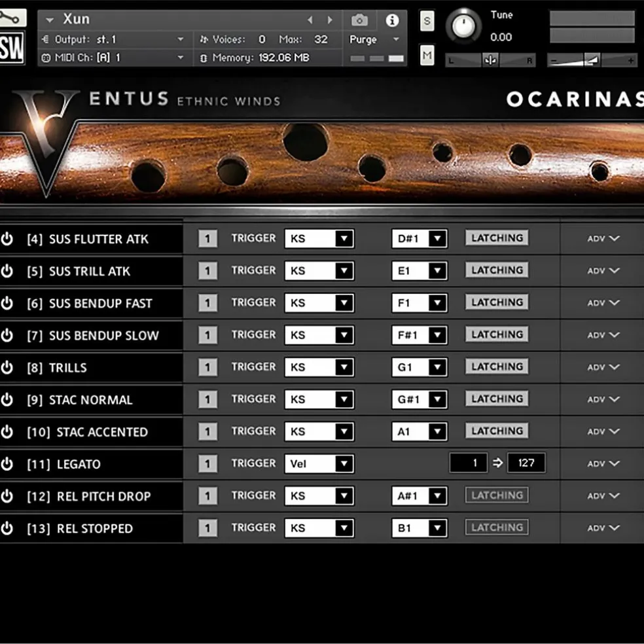Toggle power for STAC ACCENTED
This screenshot has width=644, height=644.
pos(7,432)
